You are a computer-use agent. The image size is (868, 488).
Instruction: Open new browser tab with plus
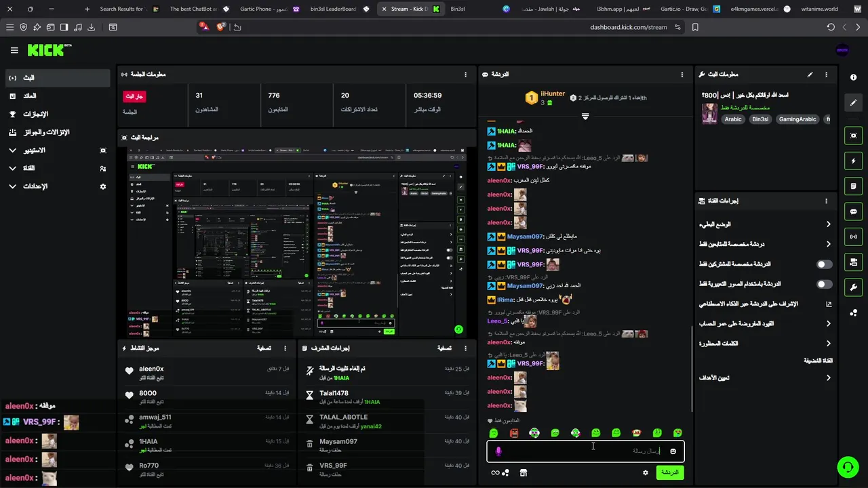(x=87, y=9)
